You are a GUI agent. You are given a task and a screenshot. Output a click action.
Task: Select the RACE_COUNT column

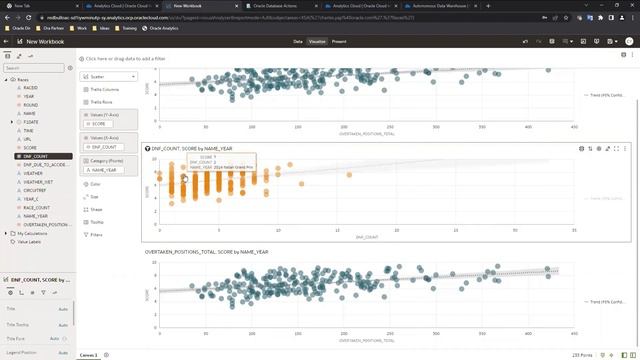click(x=36, y=208)
